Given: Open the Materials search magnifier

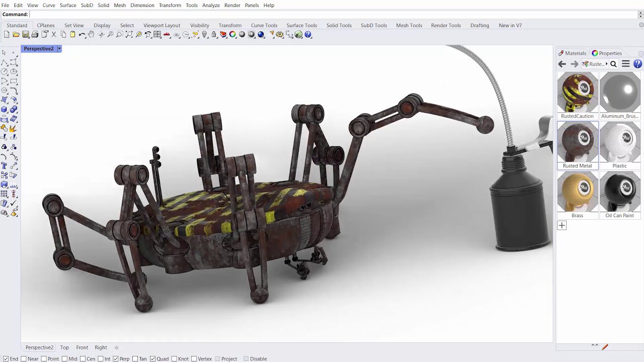Looking at the screenshot, I should [613, 64].
